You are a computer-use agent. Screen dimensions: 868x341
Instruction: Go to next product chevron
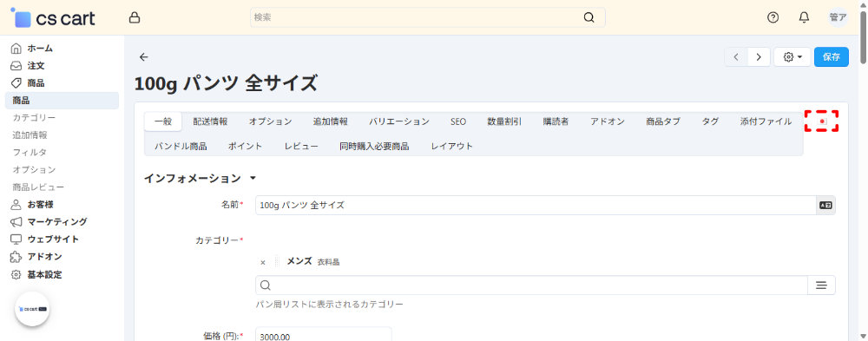point(759,57)
